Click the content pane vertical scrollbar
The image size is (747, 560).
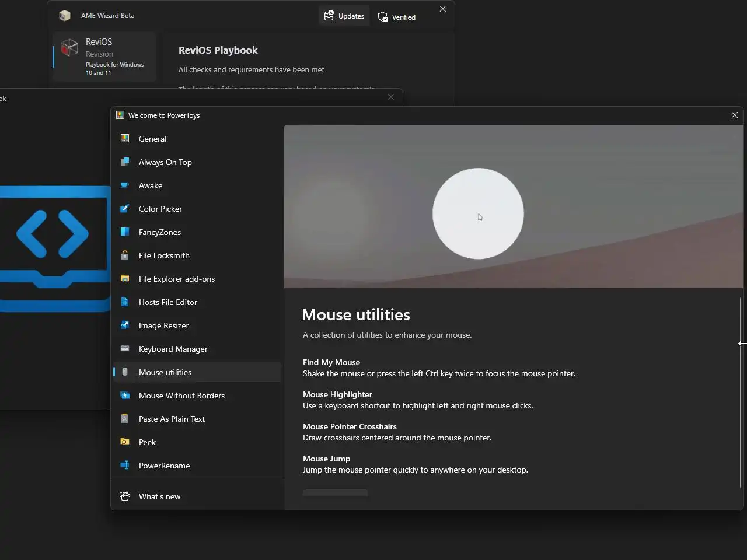click(741, 392)
